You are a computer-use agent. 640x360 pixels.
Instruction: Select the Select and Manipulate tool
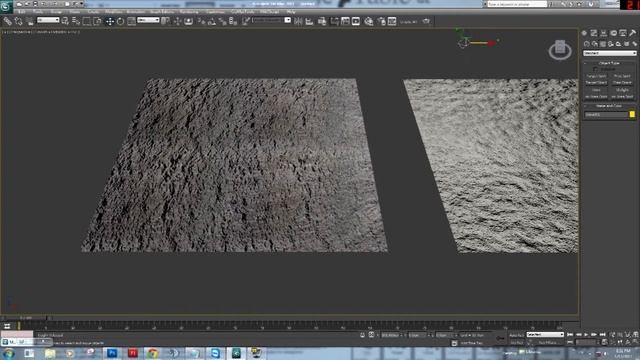pos(177,21)
